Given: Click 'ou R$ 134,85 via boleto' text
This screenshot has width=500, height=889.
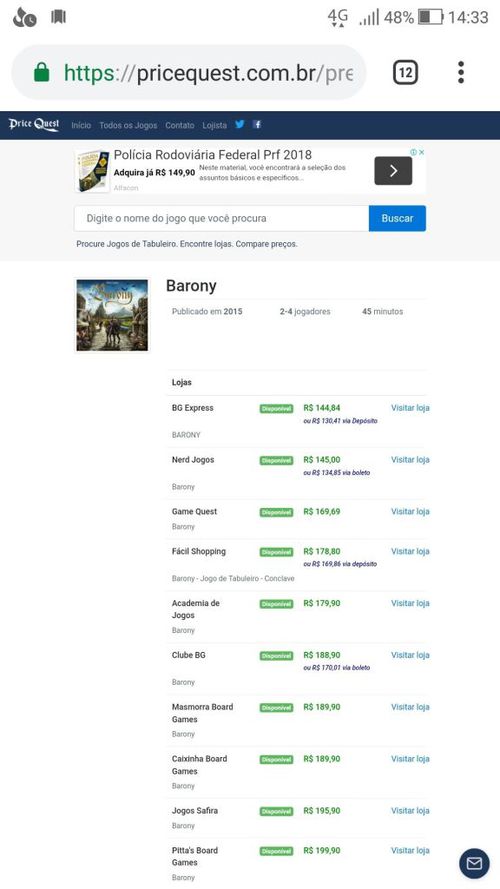Looking at the screenshot, I should (x=337, y=472).
